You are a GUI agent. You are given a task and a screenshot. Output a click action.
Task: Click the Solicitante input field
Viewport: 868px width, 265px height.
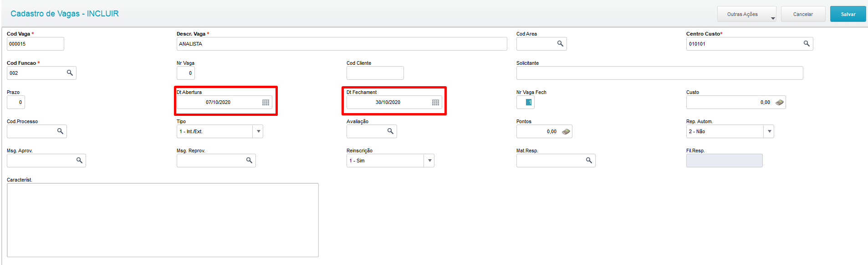point(660,73)
